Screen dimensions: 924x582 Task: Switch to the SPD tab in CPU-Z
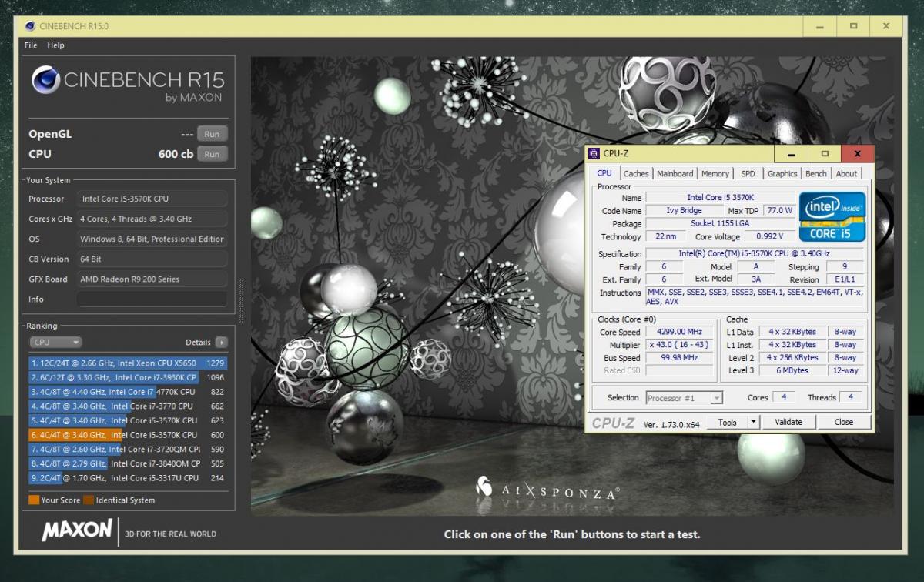pos(748,174)
